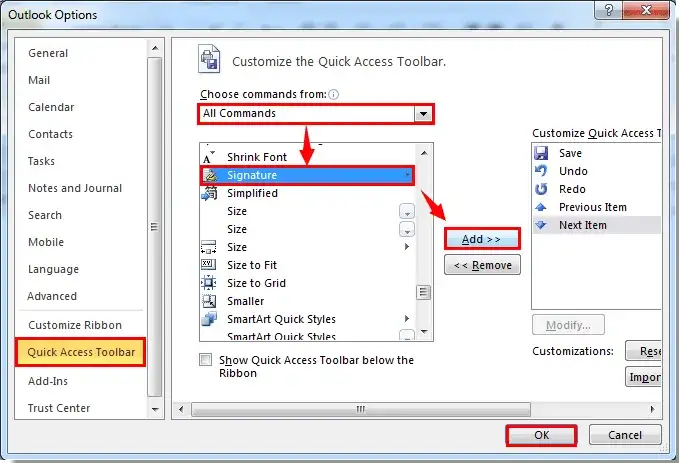Select Undo in the toolbar list
Viewport: 679px width, 463px height.
click(x=597, y=171)
